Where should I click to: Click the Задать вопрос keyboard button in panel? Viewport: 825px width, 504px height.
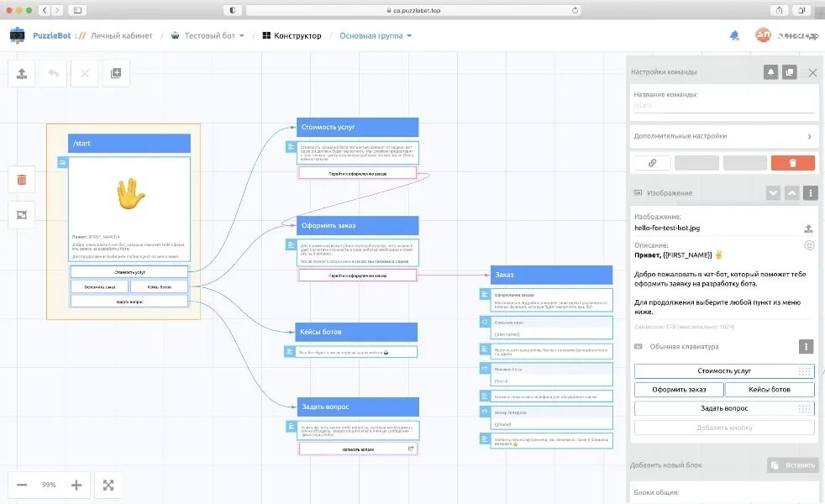tap(724, 408)
